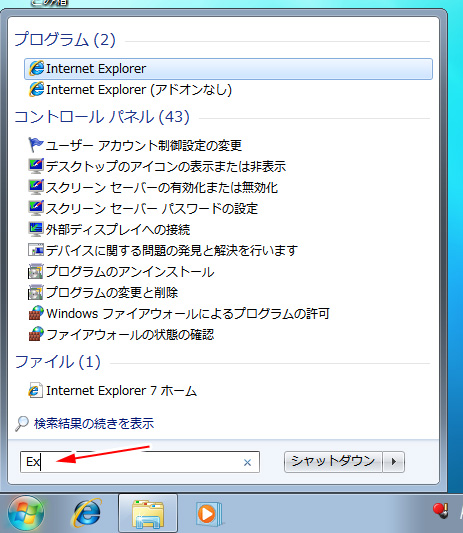Choose 外部ディスプレイへの接続 result
This screenshot has height=533, width=463.
[109, 229]
